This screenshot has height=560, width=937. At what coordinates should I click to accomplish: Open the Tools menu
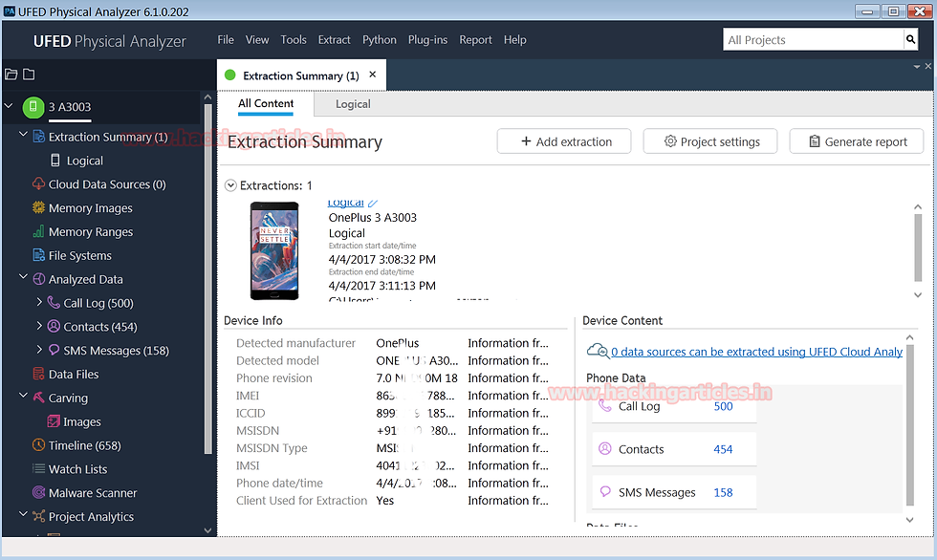coord(294,39)
